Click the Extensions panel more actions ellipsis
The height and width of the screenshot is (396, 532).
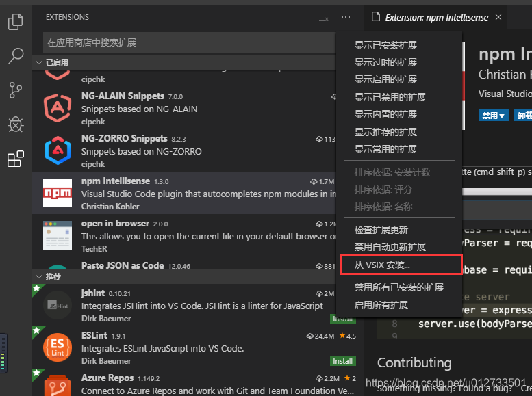click(x=346, y=17)
